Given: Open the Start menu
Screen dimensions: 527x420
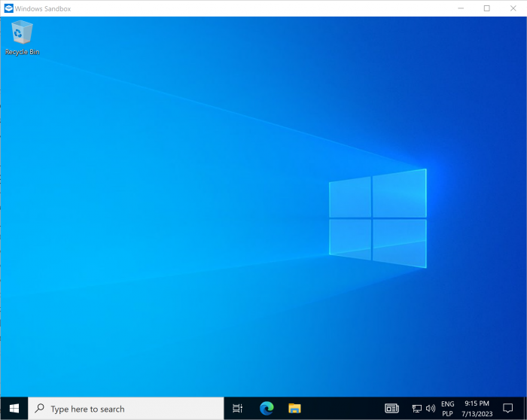Looking at the screenshot, I should 14,408.
